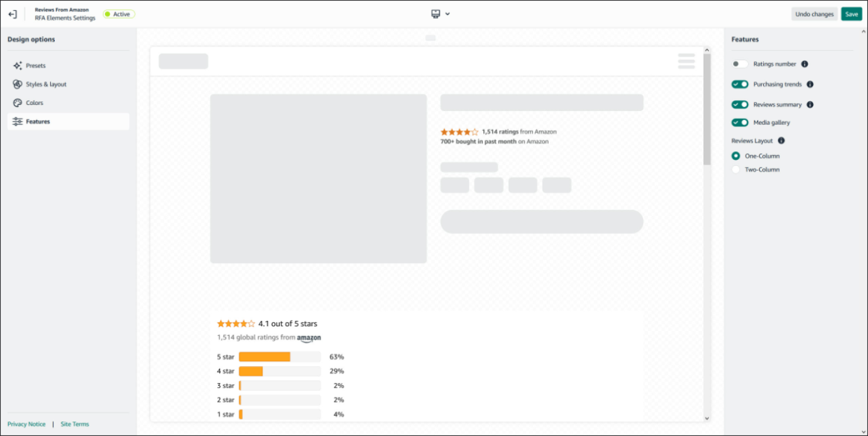Click the desktop preview monitor icon
This screenshot has height=436, width=868.
436,13
